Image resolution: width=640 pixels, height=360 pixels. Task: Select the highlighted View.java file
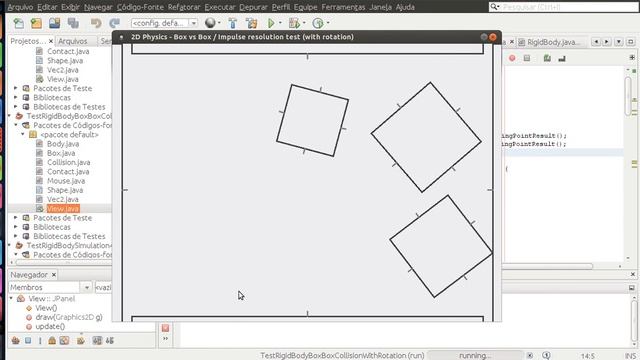point(62,209)
